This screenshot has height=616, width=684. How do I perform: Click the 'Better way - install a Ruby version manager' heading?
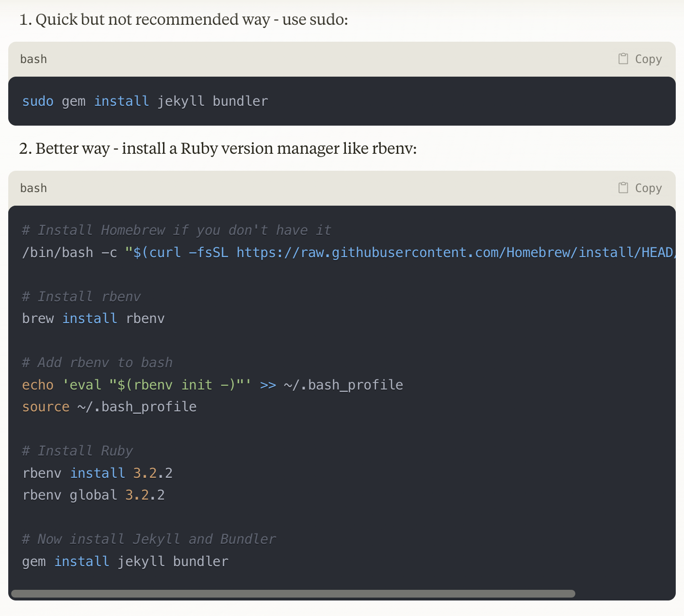[218, 148]
